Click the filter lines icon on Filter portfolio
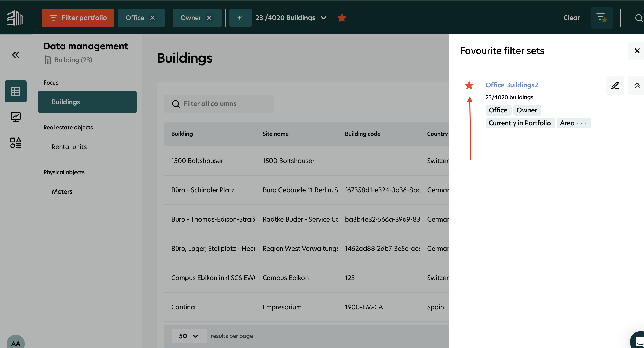Image resolution: width=644 pixels, height=348 pixels. pyautogui.click(x=53, y=18)
